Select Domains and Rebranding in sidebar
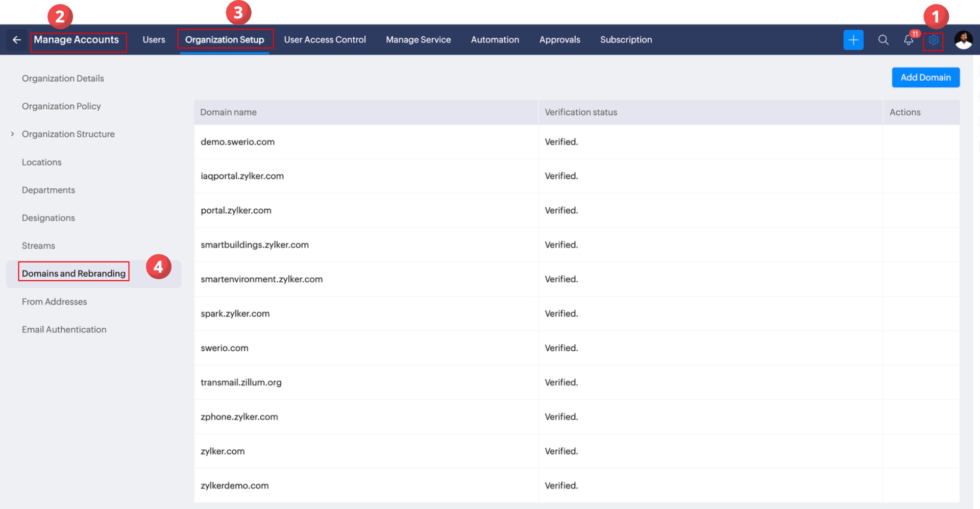The image size is (980, 509). [73, 274]
